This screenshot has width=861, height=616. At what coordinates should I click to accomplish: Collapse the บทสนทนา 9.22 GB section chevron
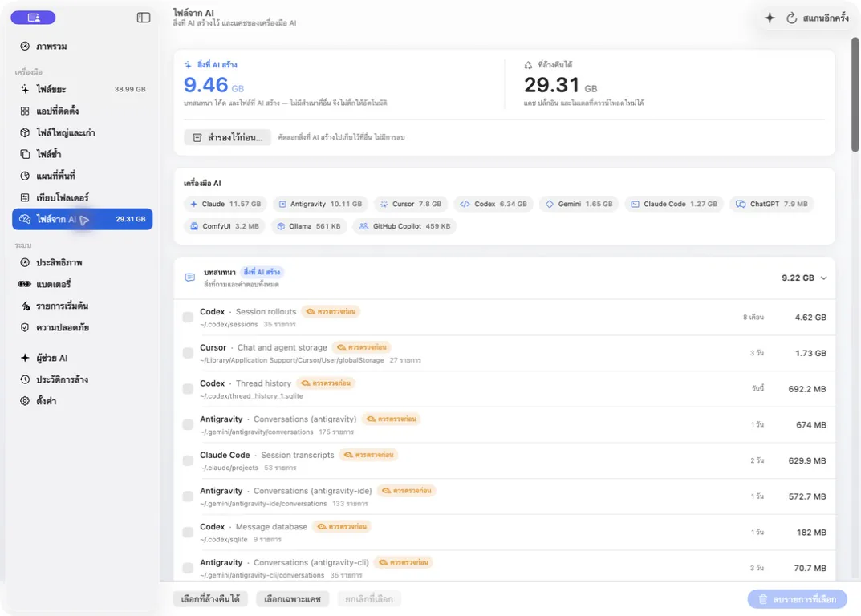pos(823,278)
